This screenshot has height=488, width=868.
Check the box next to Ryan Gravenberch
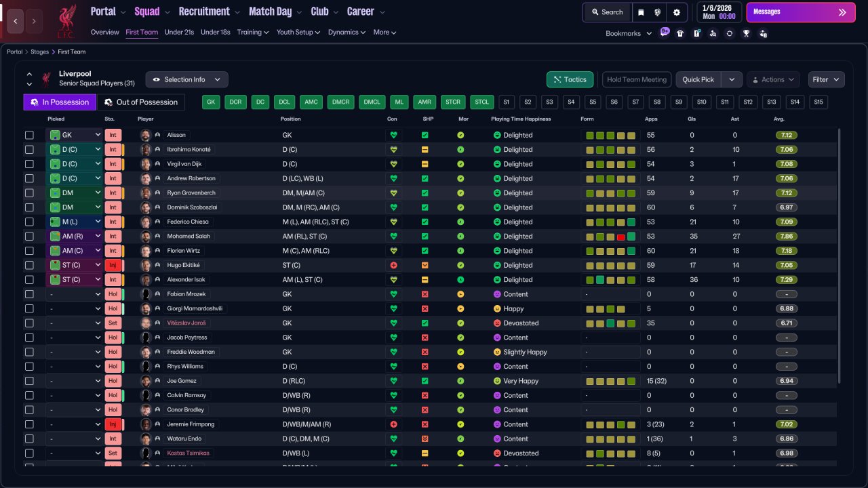coord(29,193)
